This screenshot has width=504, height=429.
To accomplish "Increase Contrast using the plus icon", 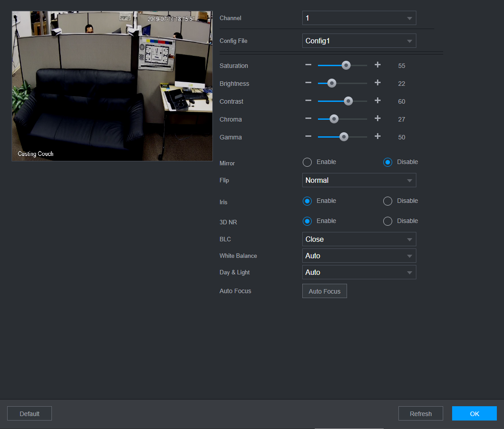I will 377,101.
